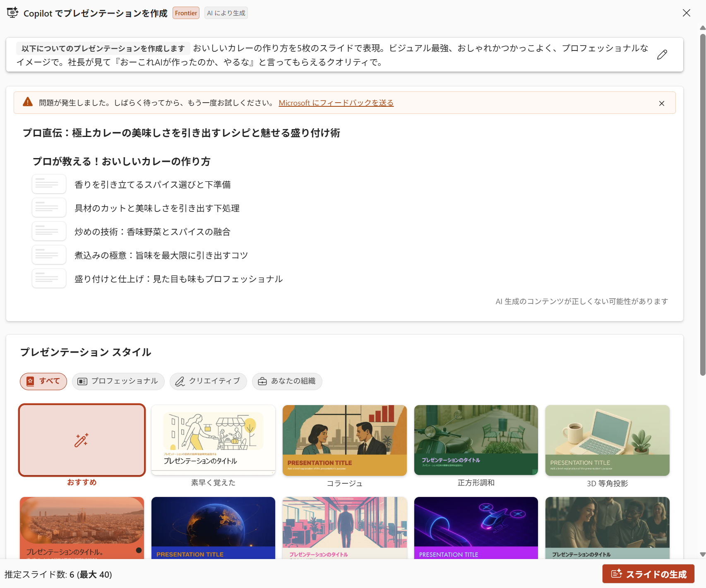
Task: Click the card icon on プロフェッショナル filter
Action: click(x=83, y=381)
